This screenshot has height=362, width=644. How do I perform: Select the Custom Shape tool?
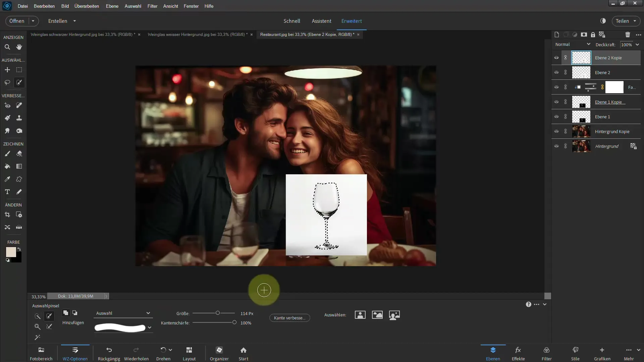pyautogui.click(x=19, y=179)
